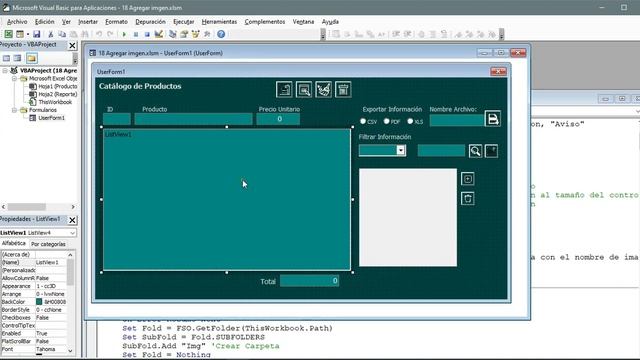Screen dimensions: 640x360
Task: Select the XLS export radio button
Action: pos(410,121)
